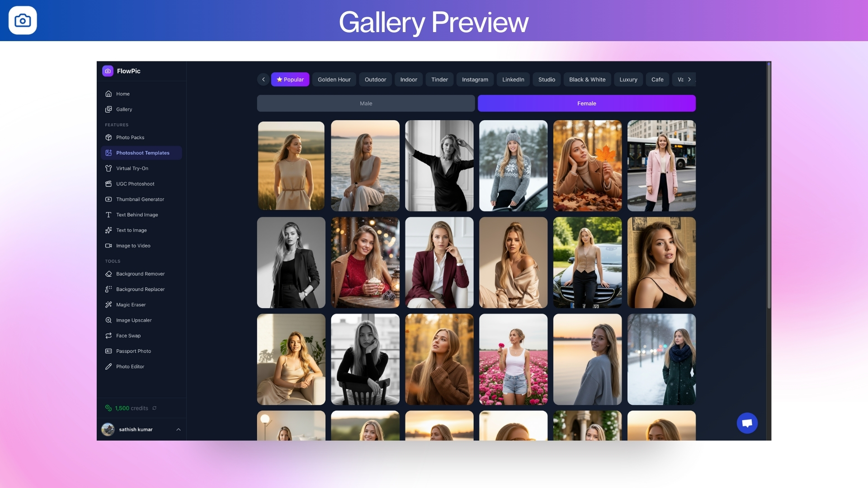
Task: Expand the sathish kumar account menu
Action: [x=178, y=430]
